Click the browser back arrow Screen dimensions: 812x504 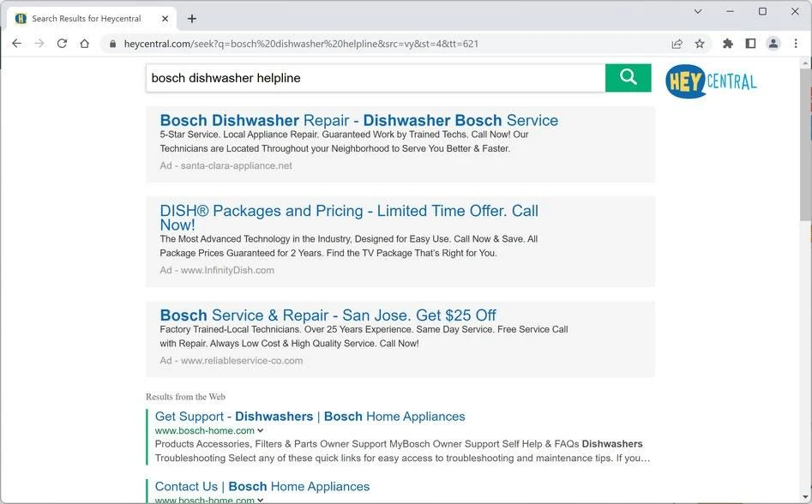click(x=16, y=44)
